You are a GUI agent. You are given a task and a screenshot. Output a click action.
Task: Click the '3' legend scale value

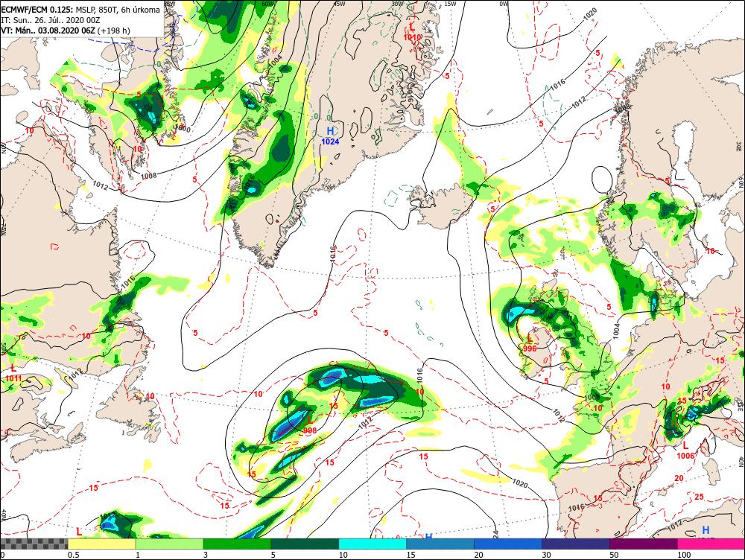(x=206, y=555)
